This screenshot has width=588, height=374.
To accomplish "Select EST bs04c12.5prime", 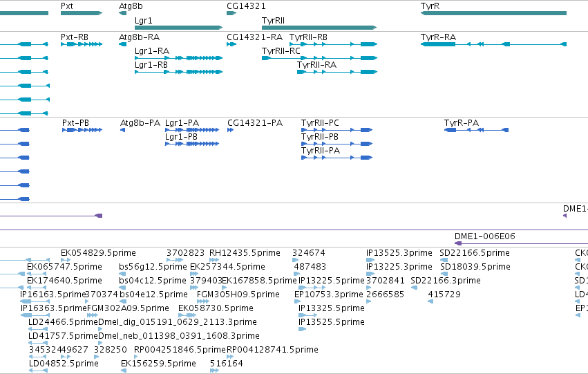I will coord(122,288).
